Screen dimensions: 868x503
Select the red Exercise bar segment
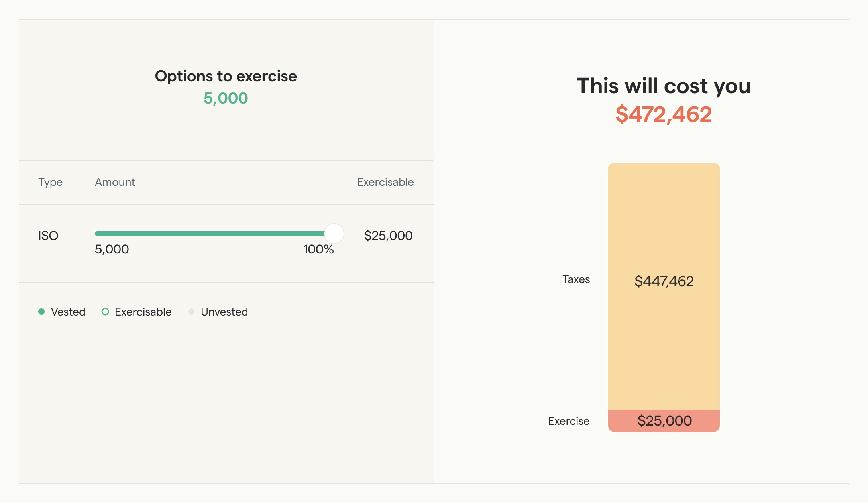tap(664, 420)
